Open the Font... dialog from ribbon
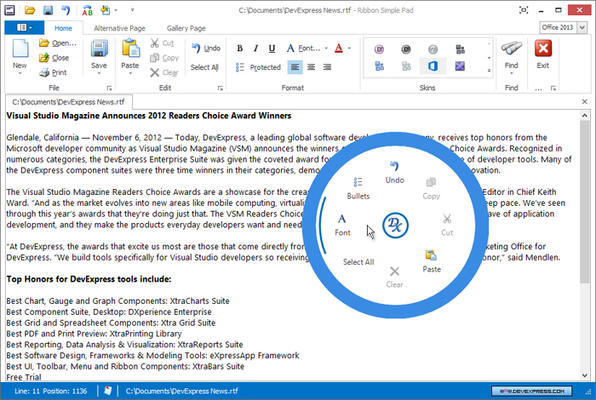Viewport: 596px width, 400px height. point(304,48)
